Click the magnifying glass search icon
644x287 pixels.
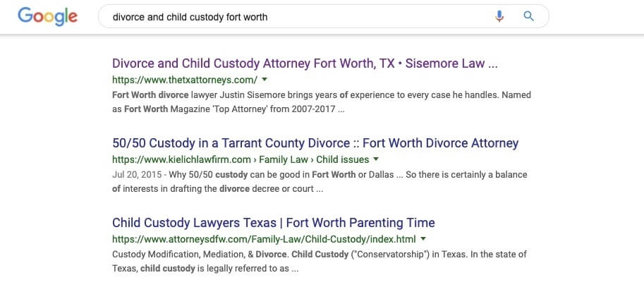point(528,16)
